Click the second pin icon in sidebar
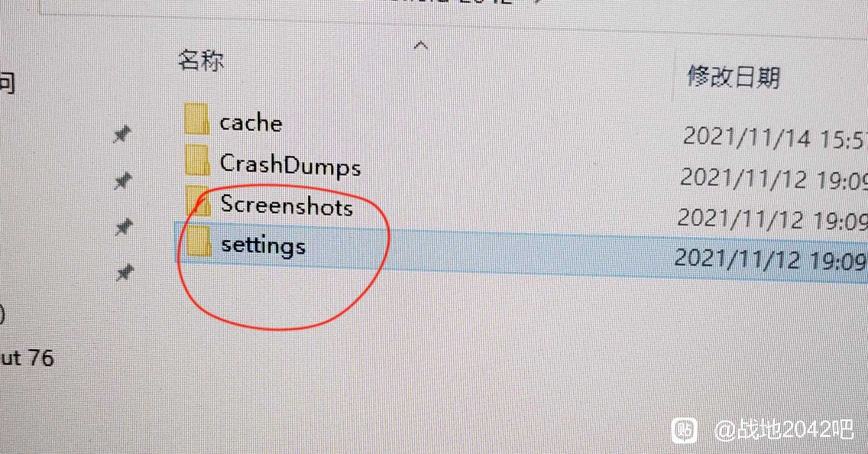 point(123,181)
